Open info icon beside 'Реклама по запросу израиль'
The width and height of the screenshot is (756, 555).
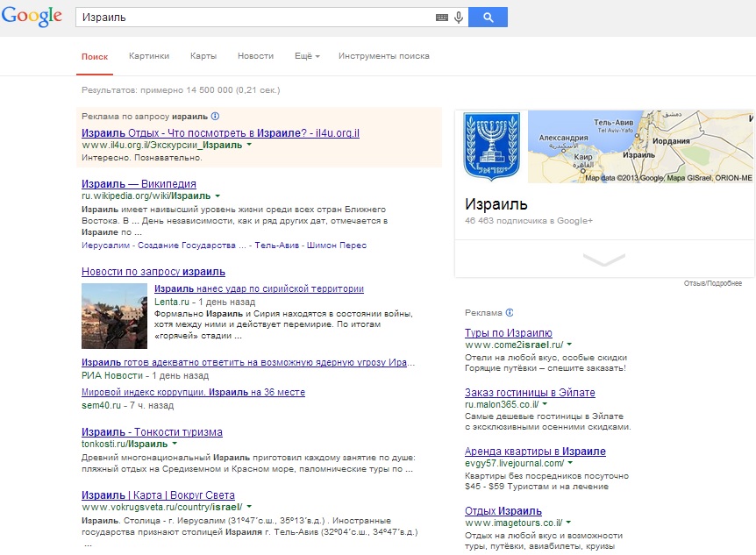coord(216,117)
